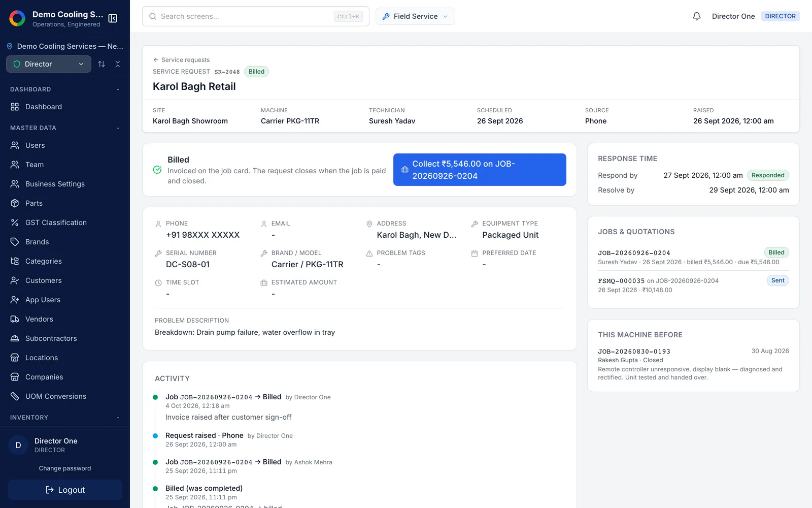Click the App Users icon
This screenshot has height=508, width=812.
pos(15,300)
